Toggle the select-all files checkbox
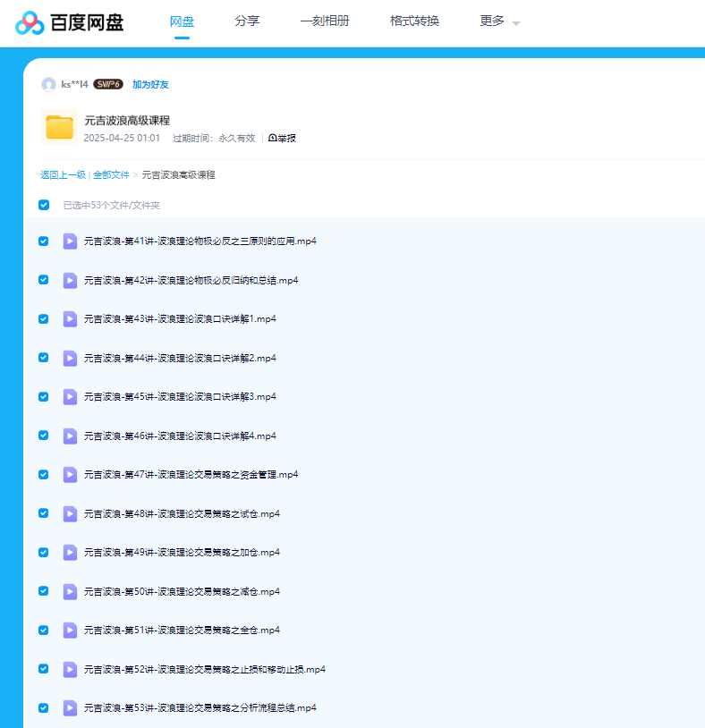 (x=44, y=205)
